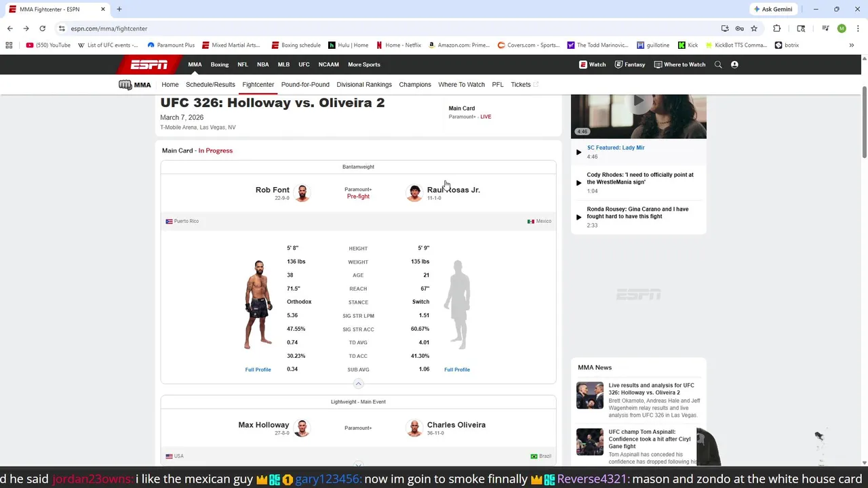Open the Tom Aspinall confidence news article
This screenshot has width=868, height=488.
click(x=649, y=439)
